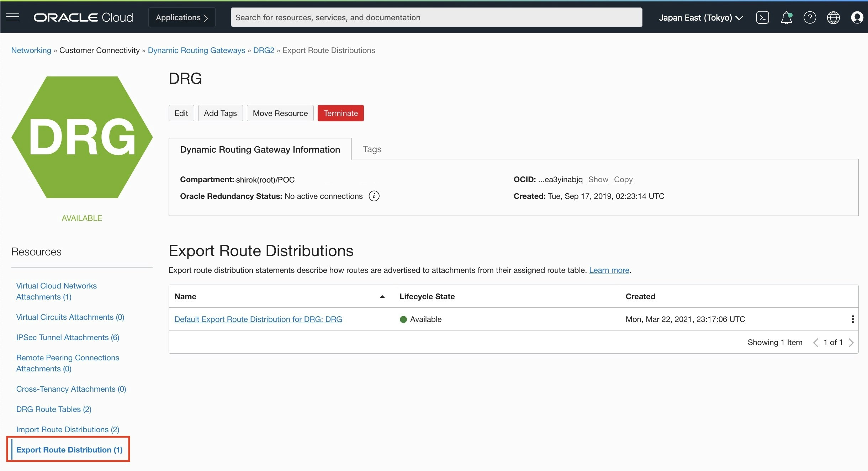868x471 pixels.
Task: Sort table by Name column arrow
Action: coord(382,297)
